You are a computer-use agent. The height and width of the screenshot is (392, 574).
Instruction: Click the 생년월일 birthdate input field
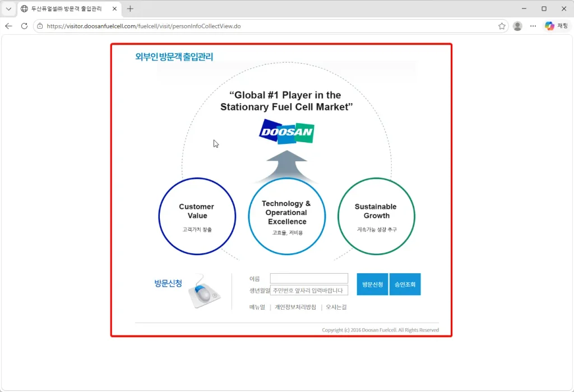309,290
